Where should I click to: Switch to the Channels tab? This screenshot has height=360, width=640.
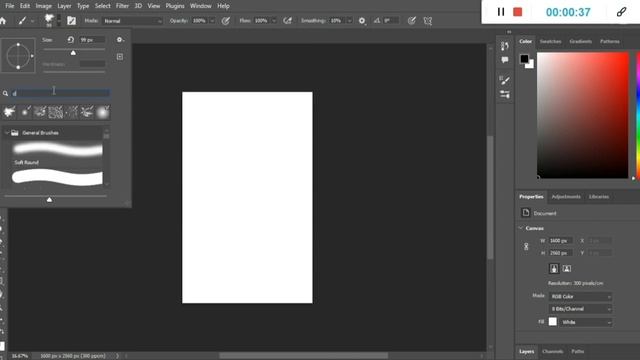[x=552, y=351]
